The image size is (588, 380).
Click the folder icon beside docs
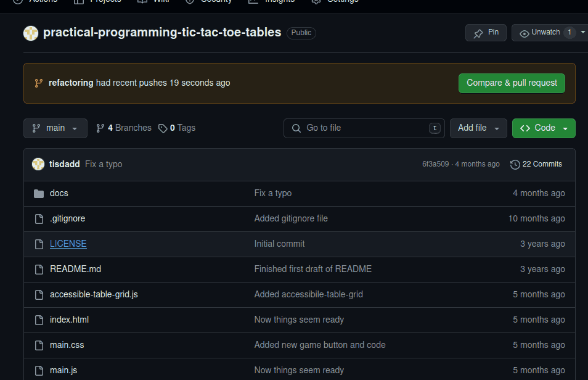point(39,192)
